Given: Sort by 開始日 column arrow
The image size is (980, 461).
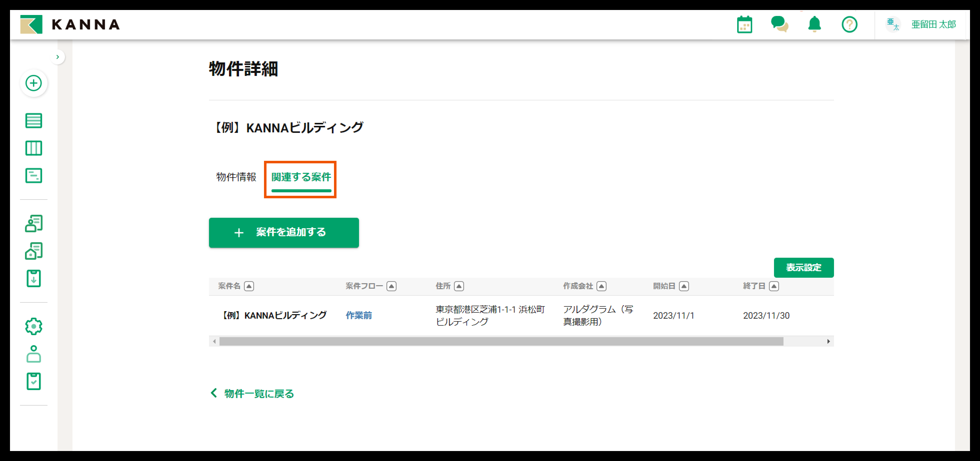Looking at the screenshot, I should coord(684,286).
